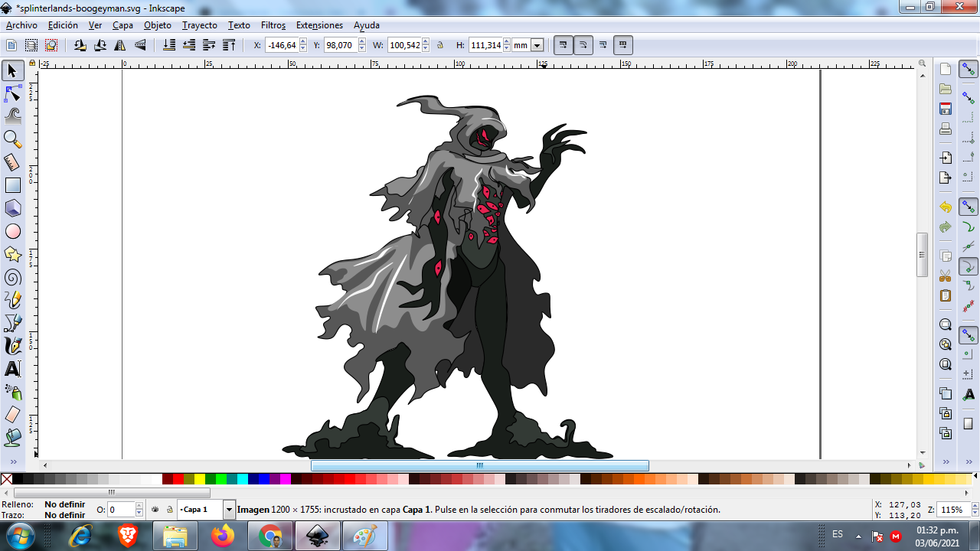This screenshot has height=551, width=980.
Task: Select the Pencil freehand tool
Action: click(x=12, y=300)
